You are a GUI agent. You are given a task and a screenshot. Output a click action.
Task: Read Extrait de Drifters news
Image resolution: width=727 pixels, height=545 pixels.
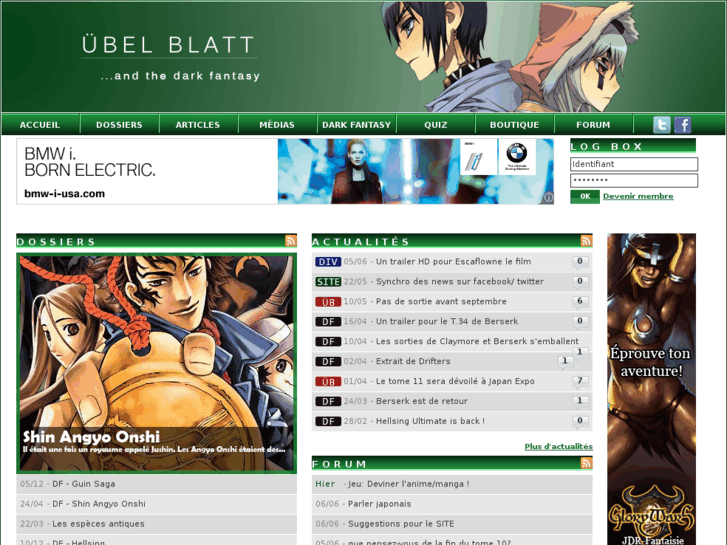click(413, 361)
